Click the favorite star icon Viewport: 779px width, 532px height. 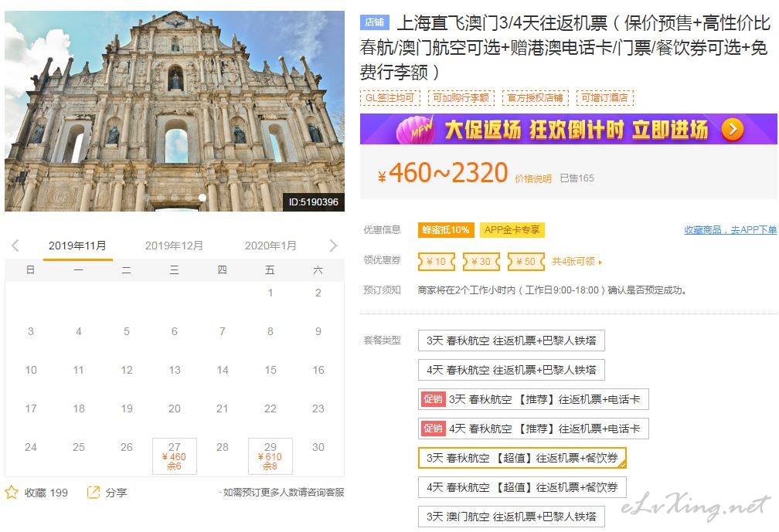(x=12, y=493)
